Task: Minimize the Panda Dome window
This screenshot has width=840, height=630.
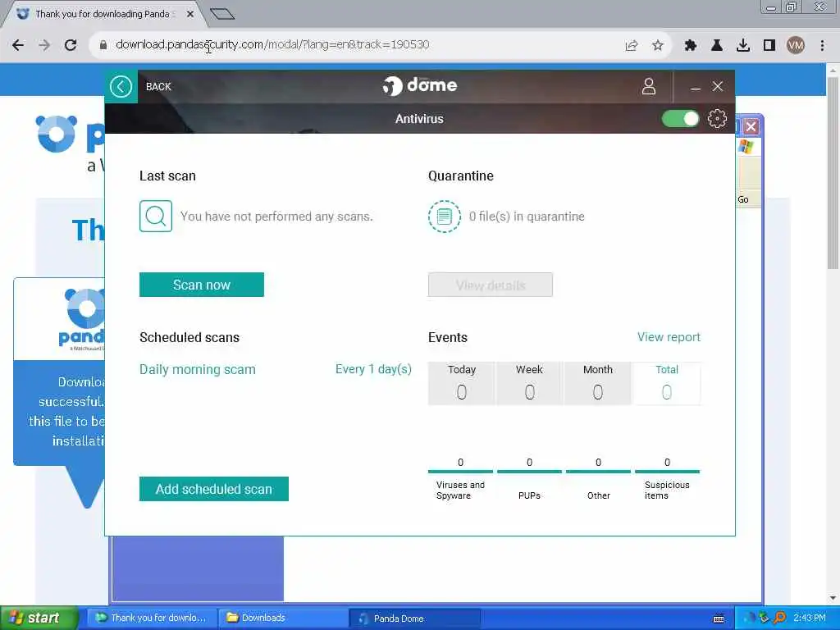Action: click(696, 87)
